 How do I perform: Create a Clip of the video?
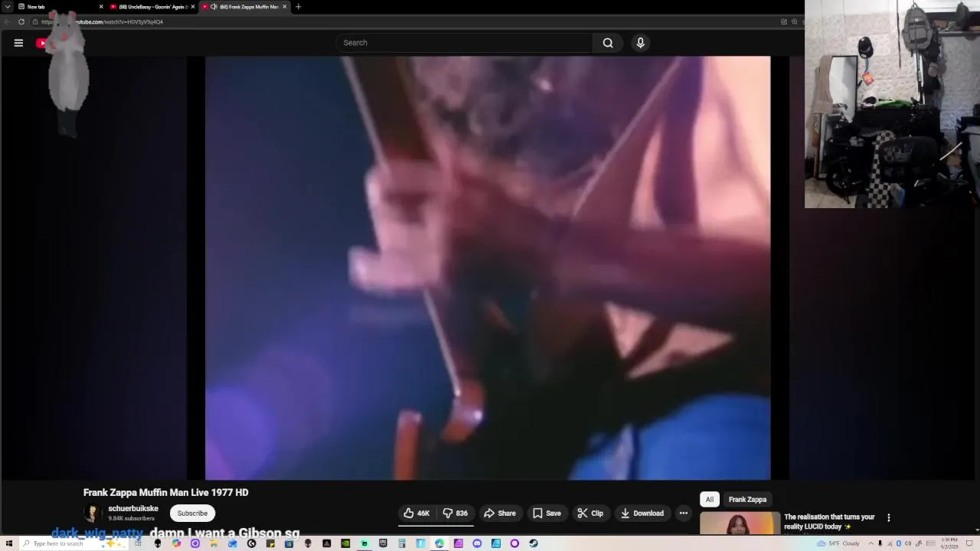(x=590, y=514)
